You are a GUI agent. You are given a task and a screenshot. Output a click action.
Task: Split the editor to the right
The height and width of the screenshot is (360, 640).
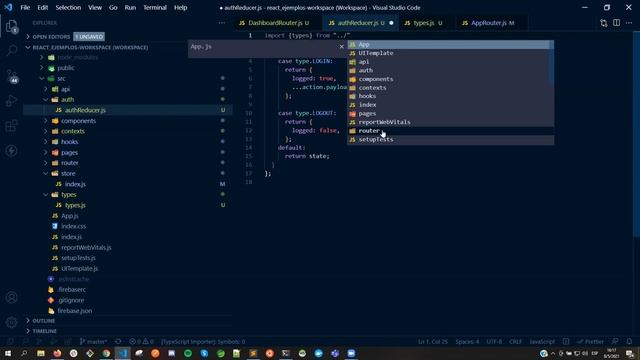616,23
